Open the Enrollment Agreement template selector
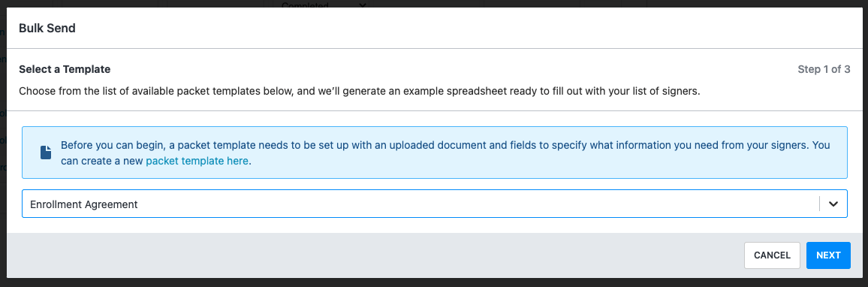The image size is (868, 287). (435, 204)
